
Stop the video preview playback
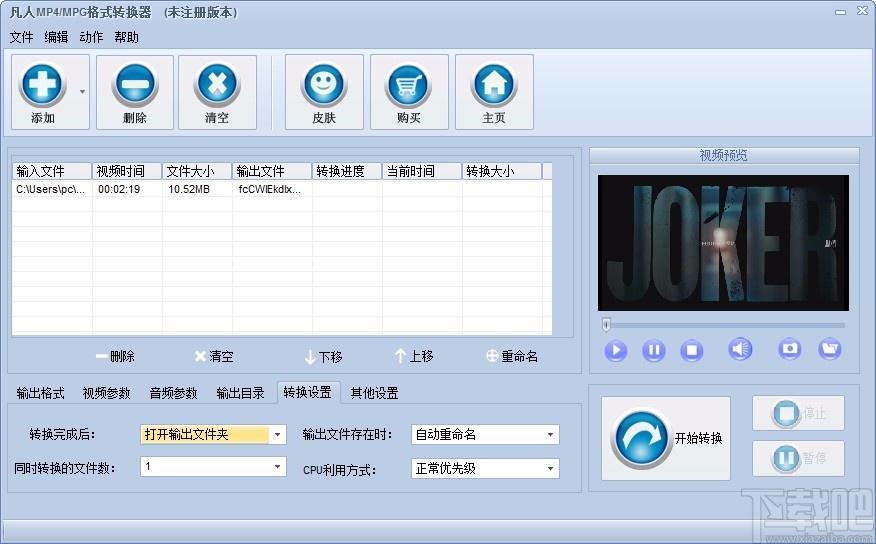pyautogui.click(x=692, y=351)
